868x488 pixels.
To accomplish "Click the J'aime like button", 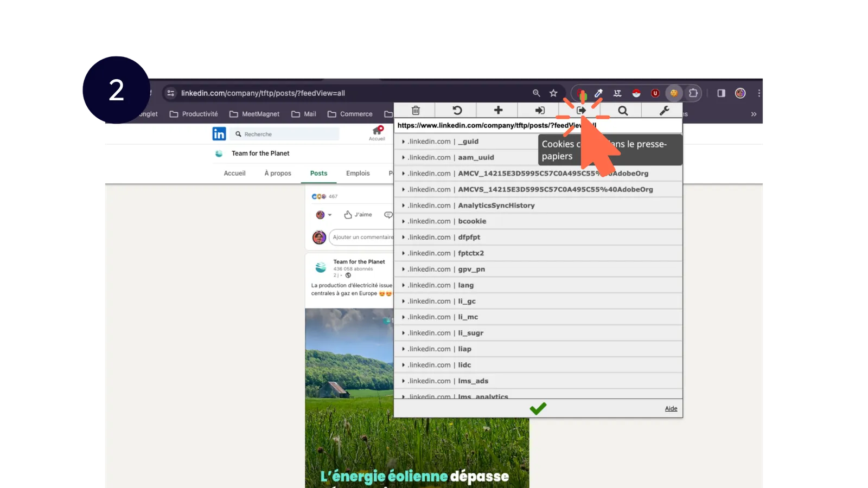I will pos(358,215).
